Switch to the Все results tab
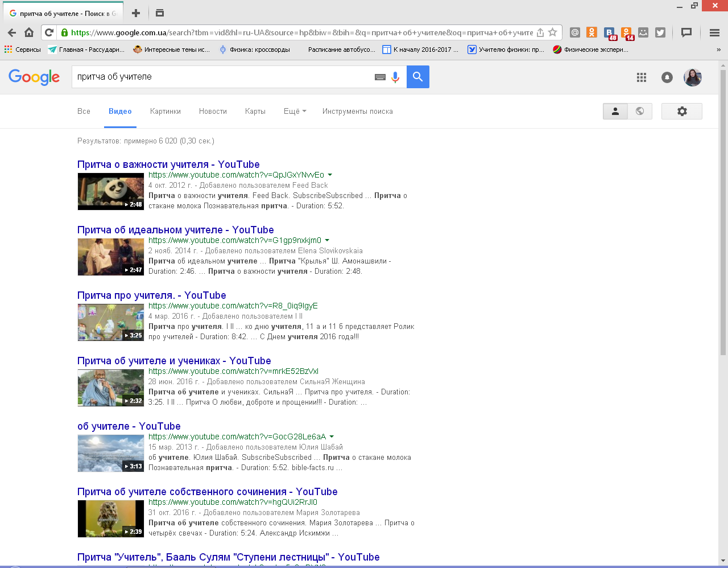Screen dimensions: 728x568 (x=84, y=111)
